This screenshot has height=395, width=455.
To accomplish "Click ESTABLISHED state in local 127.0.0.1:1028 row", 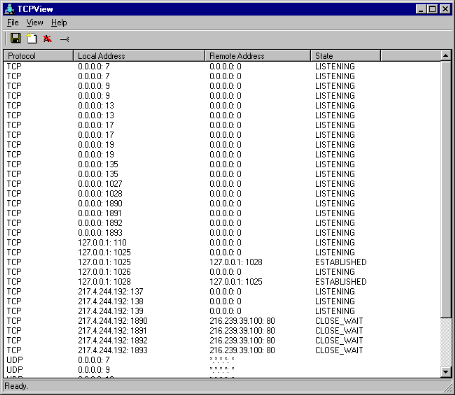I will 341,282.
